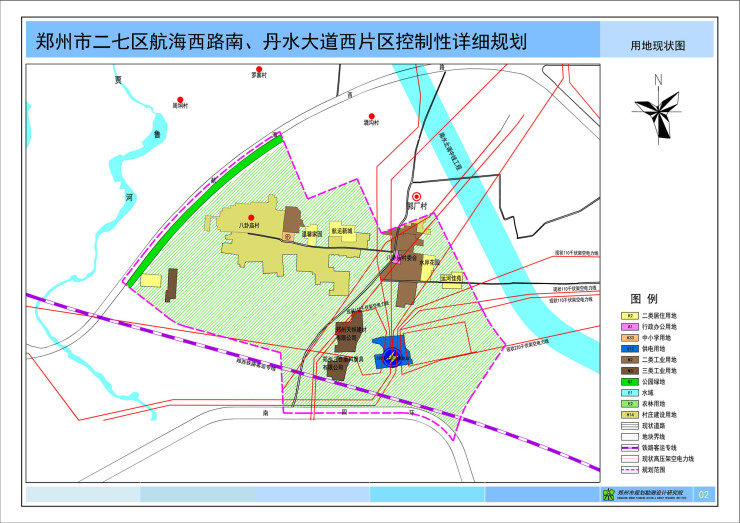Click the 公园绿地 legend label
Screen dimensions: 740x523
(653, 382)
